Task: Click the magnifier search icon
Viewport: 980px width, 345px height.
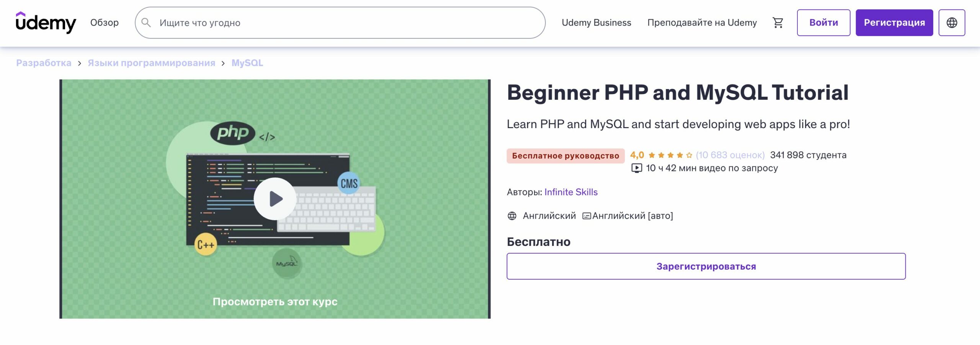Action: (x=146, y=23)
